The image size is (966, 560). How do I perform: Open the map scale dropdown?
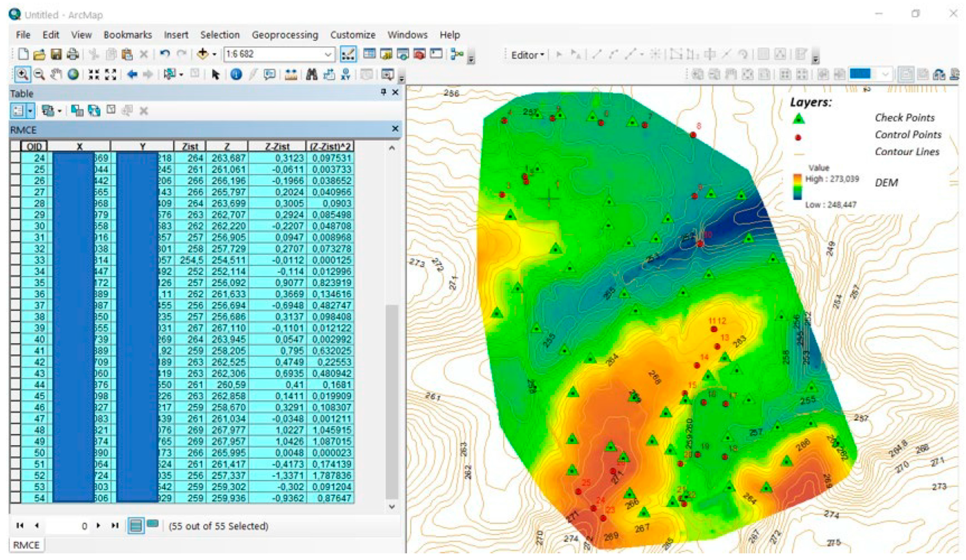point(328,54)
